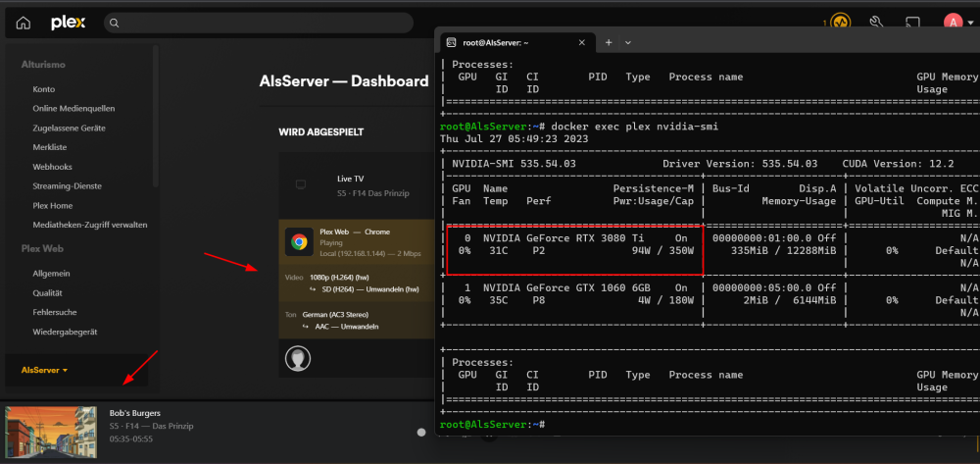
Task: Go to Plex home via house icon
Action: (x=24, y=24)
